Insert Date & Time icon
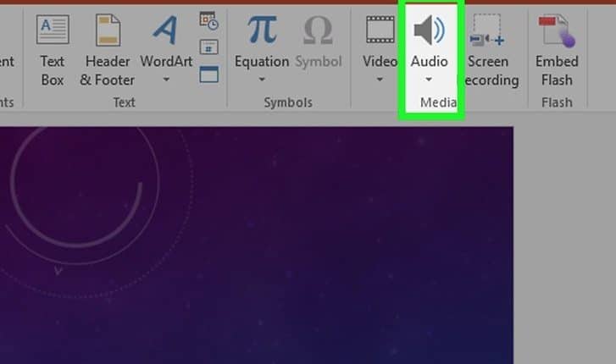 point(208,21)
